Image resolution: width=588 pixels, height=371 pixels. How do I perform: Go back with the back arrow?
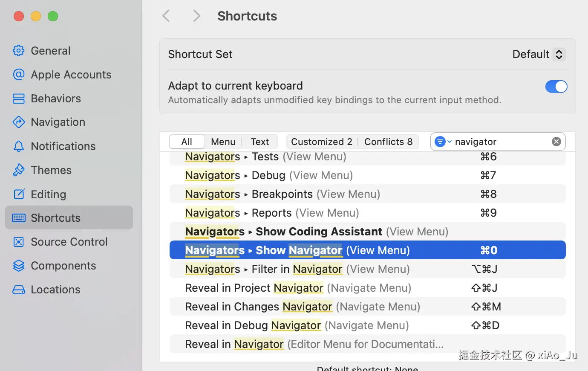coord(166,16)
